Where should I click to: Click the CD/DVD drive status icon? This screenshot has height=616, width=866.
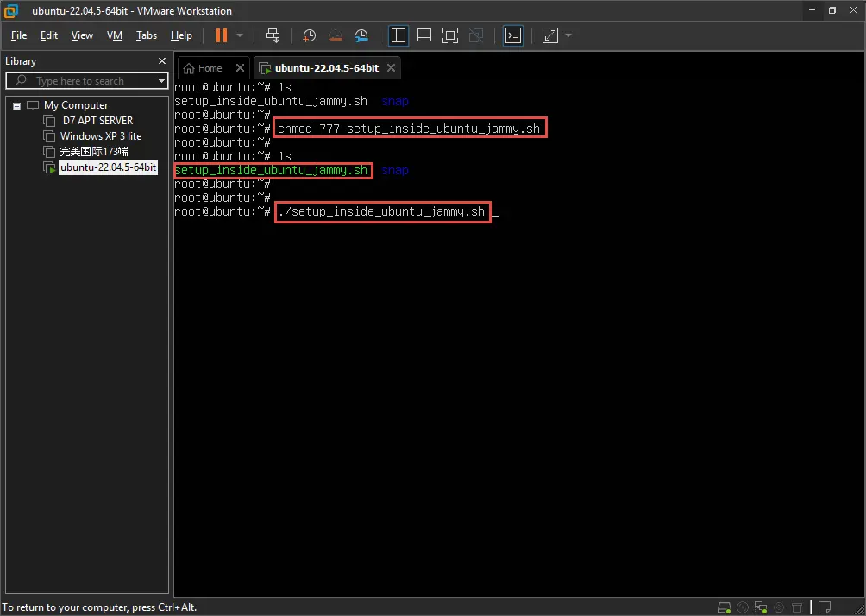(x=743, y=607)
